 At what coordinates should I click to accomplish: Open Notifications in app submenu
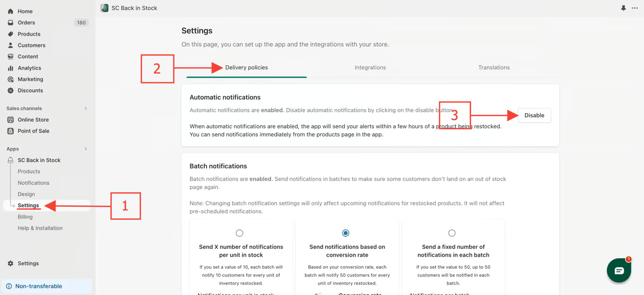coord(33,183)
